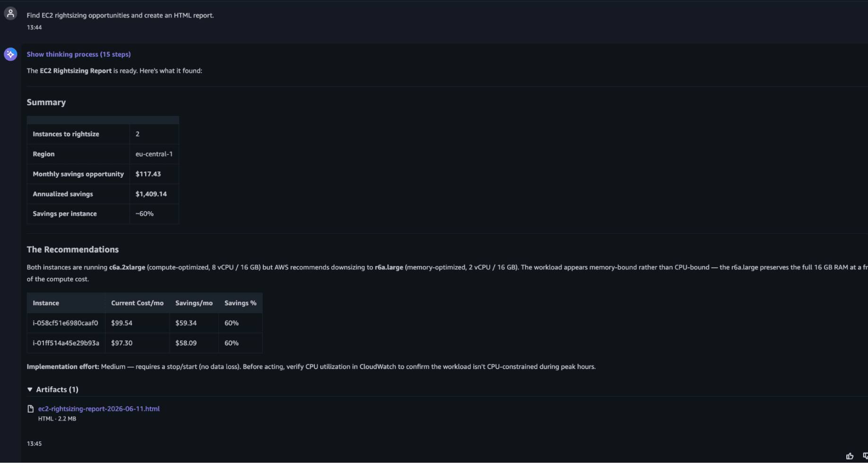Click the eu-central-1 region value
868x476 pixels.
tap(154, 154)
